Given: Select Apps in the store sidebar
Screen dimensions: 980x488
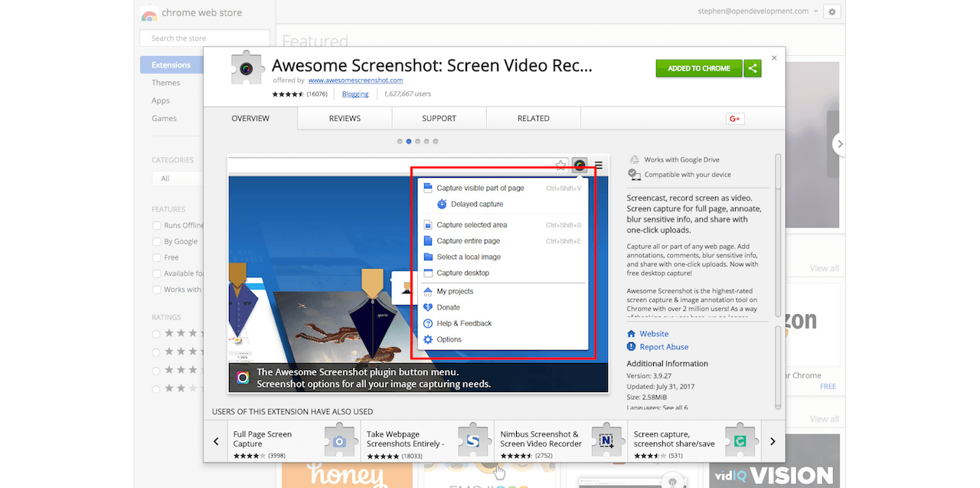Looking at the screenshot, I should pos(161,100).
